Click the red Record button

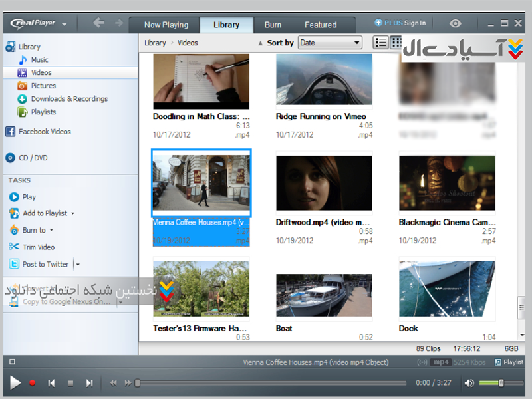32,383
